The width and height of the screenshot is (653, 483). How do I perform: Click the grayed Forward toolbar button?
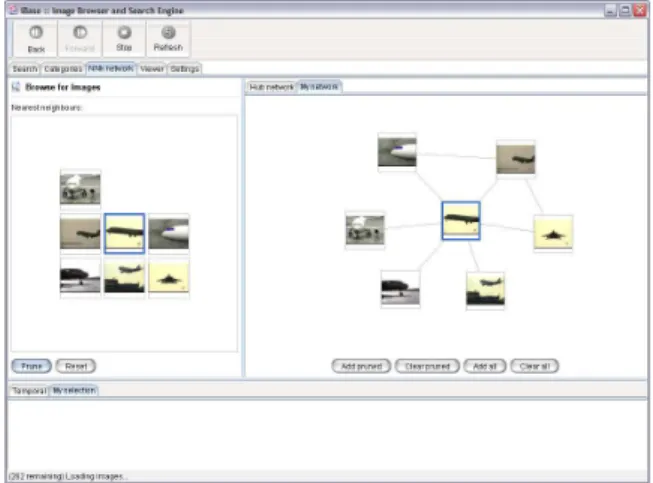(x=80, y=40)
